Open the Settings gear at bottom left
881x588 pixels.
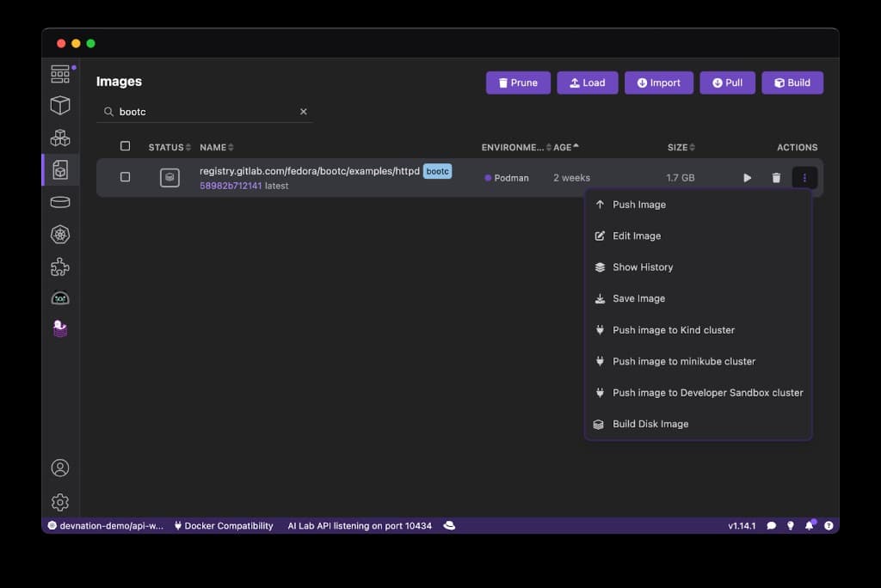59,502
